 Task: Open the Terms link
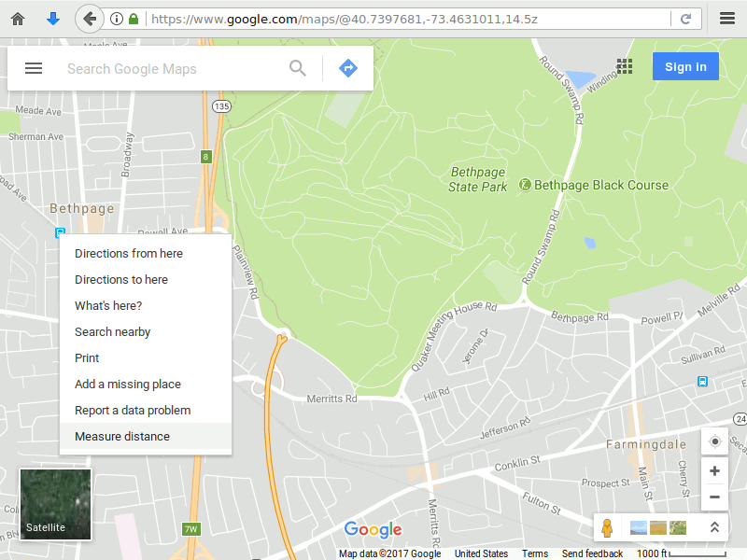point(534,553)
